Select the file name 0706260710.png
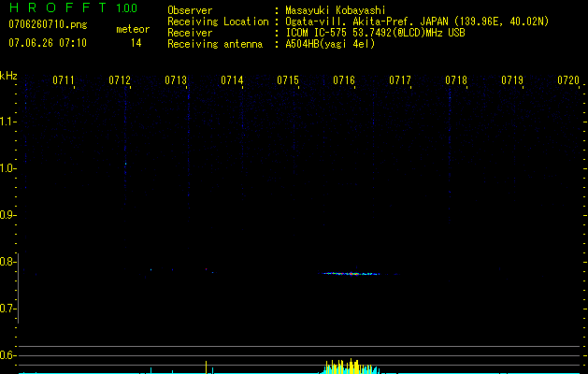588x374 pixels. (48, 24)
